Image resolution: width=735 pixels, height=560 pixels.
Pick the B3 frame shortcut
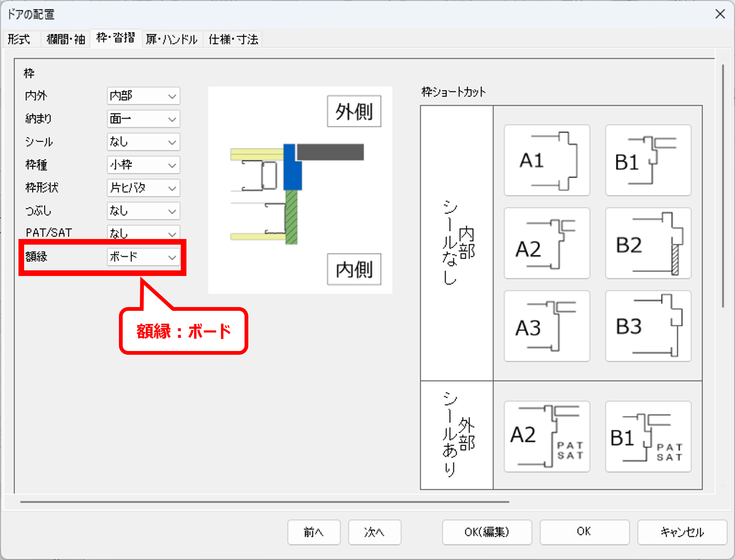point(648,326)
